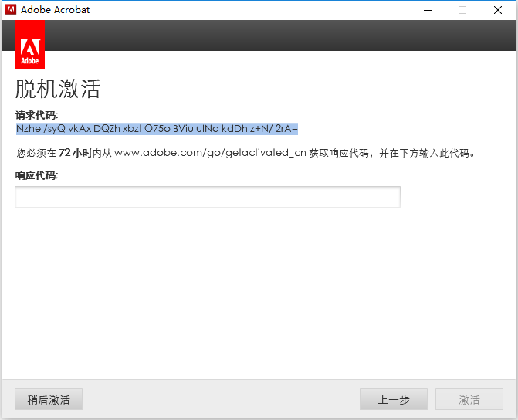Click the bold 72 小时 text
Image resolution: width=518 pixels, height=420 pixels.
coord(76,153)
